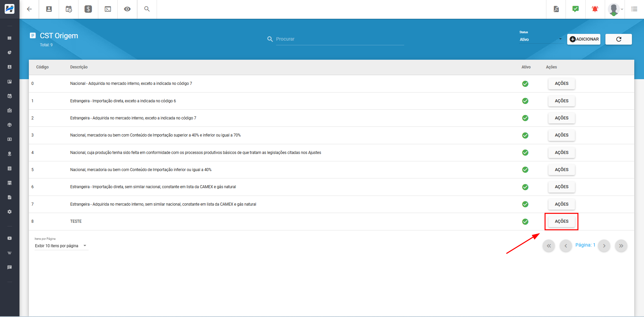Click the active checkmark for code 2 row
This screenshot has height=317, width=644.
point(525,118)
